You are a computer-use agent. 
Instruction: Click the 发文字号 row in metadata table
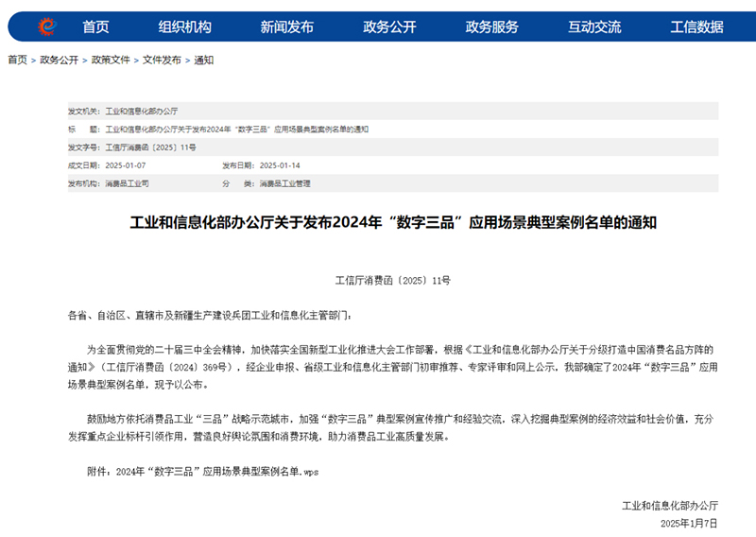tap(393, 147)
